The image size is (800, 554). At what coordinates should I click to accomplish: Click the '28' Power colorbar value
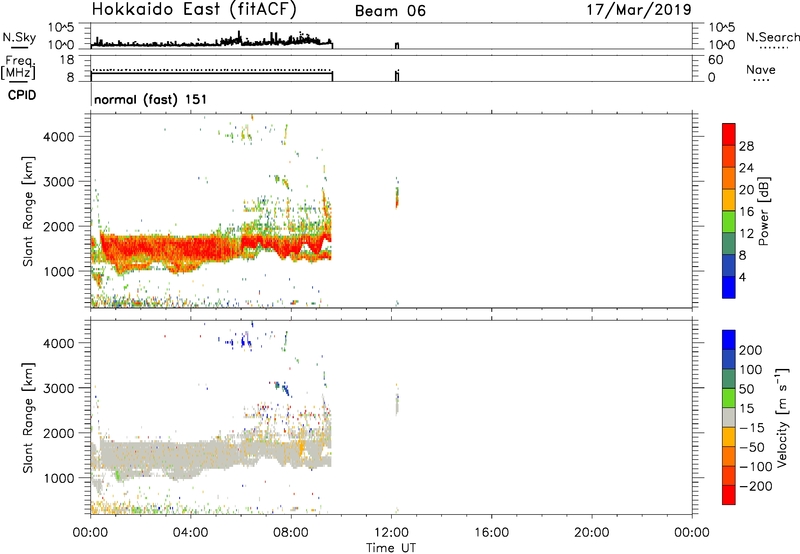point(746,146)
